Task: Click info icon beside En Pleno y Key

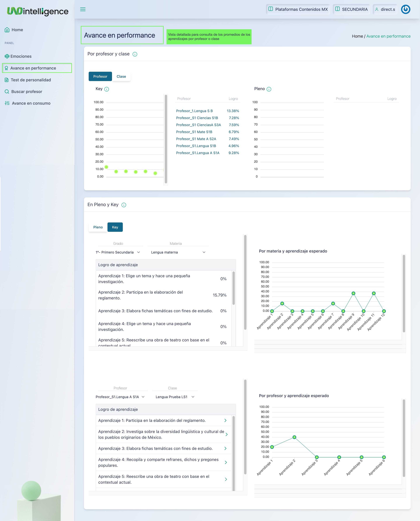Action: [124, 205]
